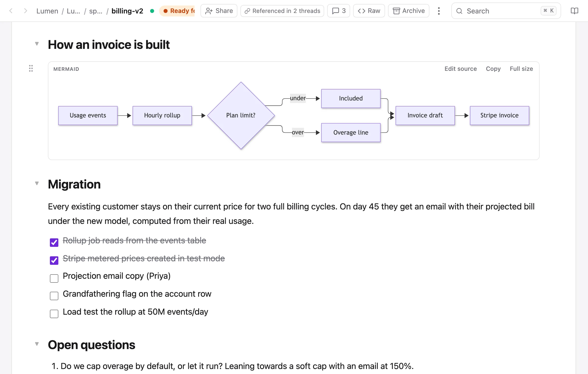Collapse the Open questions section
This screenshot has width=588, height=374.
pos(37,344)
